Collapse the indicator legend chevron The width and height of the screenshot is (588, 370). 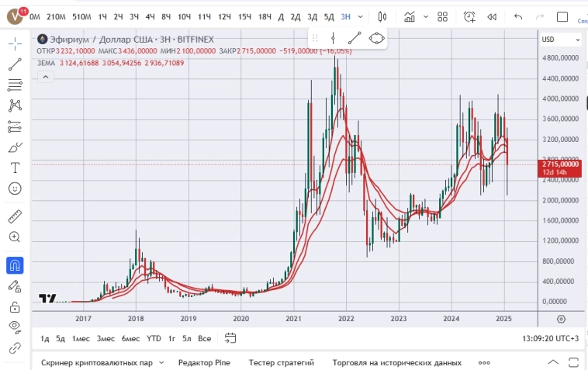pos(46,78)
